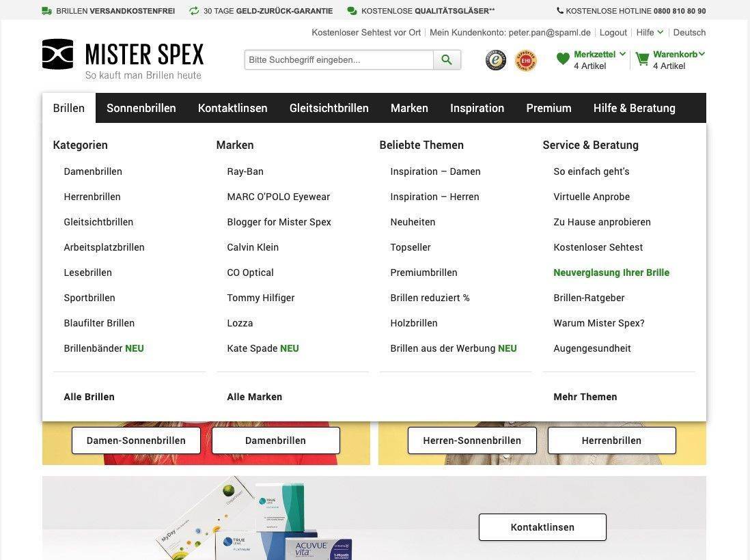Select Calvin Klein brand

coord(253,247)
